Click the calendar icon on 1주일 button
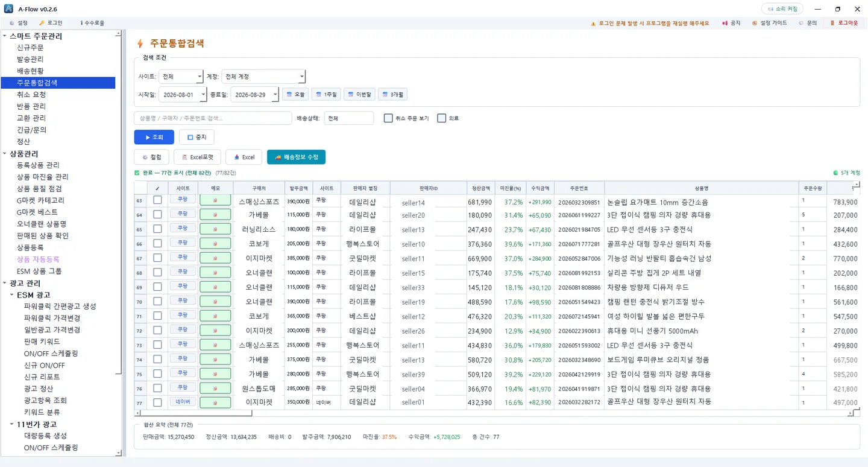The image size is (868, 467). tap(319, 94)
